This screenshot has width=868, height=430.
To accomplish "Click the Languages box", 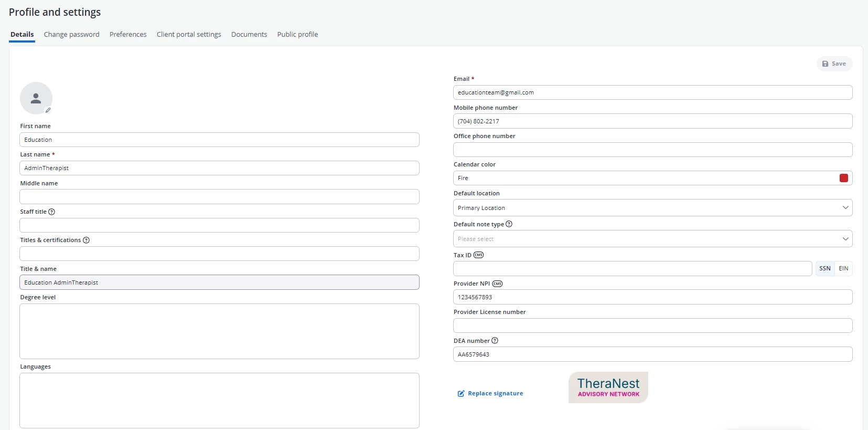I will coord(219,401).
